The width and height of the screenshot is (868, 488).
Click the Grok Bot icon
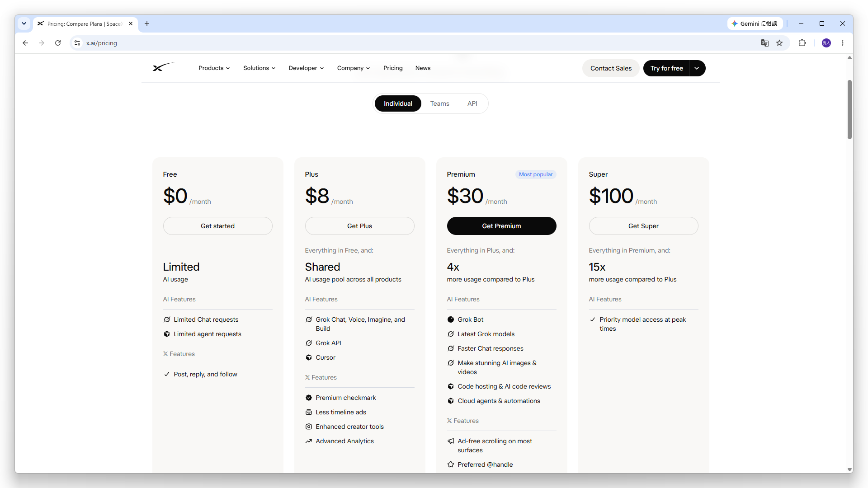click(451, 319)
